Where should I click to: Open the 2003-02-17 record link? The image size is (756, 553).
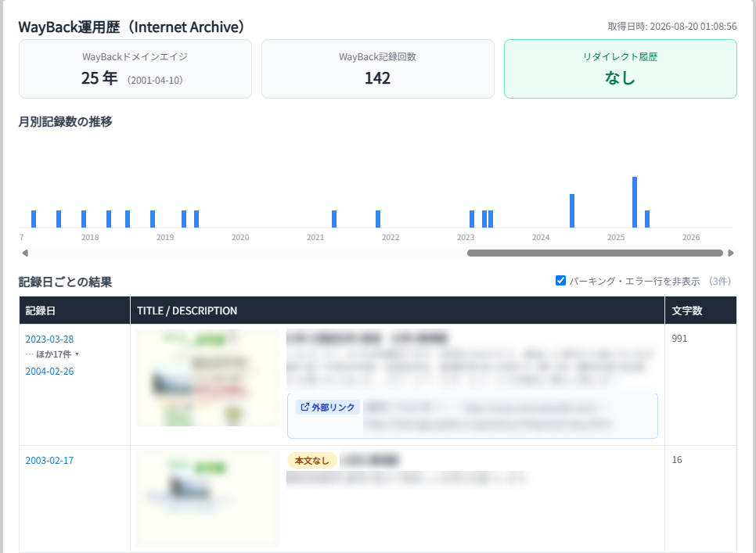(x=49, y=461)
